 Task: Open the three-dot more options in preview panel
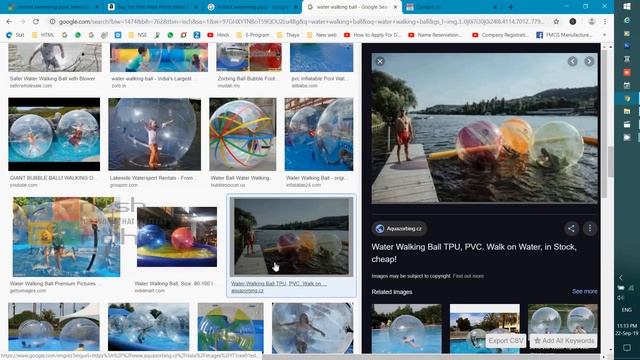pyautogui.click(x=590, y=228)
